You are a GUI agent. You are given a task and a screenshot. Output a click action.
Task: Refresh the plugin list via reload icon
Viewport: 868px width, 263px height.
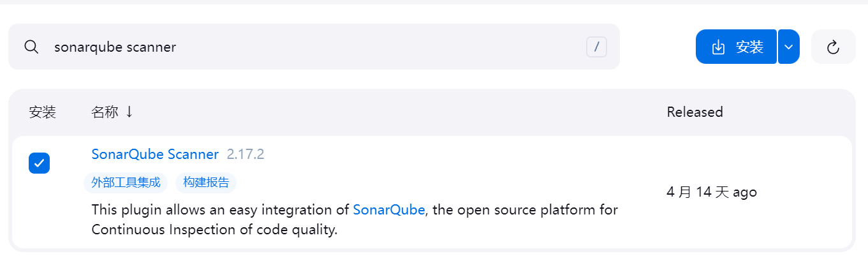point(833,47)
